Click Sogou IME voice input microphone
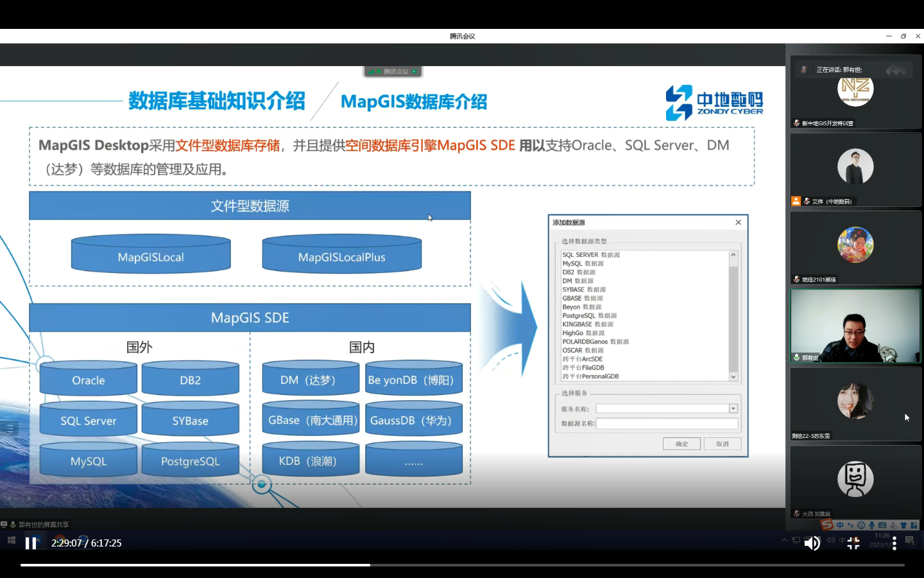This screenshot has height=578, width=924. (871, 525)
